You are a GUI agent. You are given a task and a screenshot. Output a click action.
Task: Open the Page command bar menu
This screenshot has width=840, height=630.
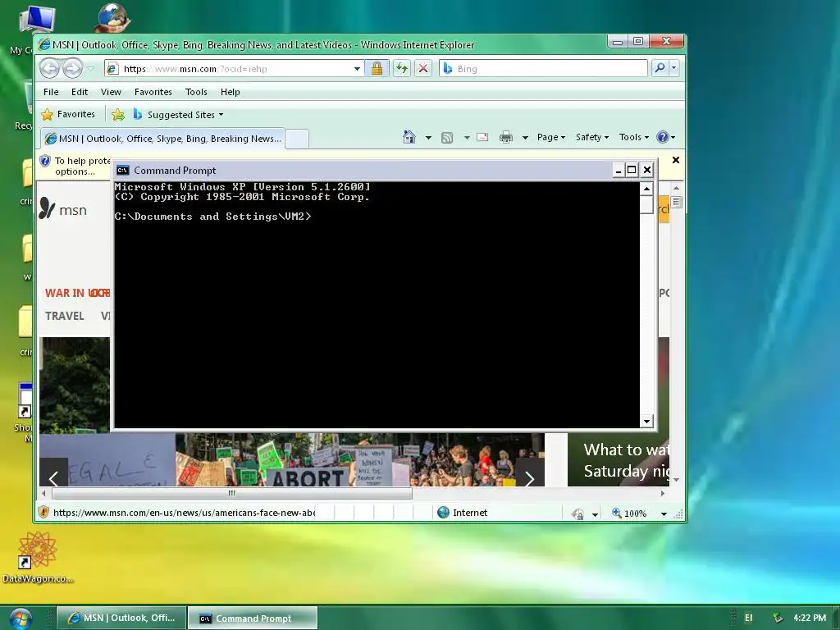(x=551, y=137)
